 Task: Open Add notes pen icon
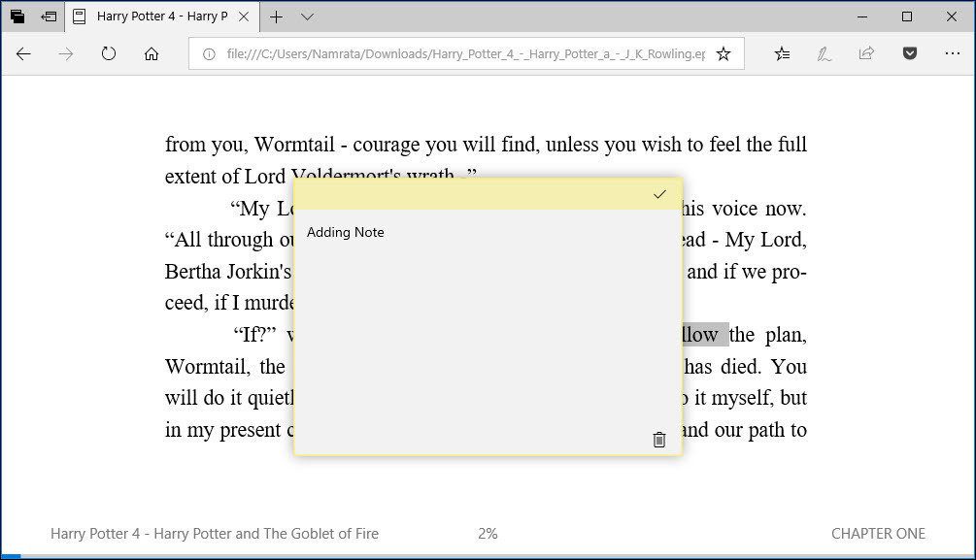[825, 54]
